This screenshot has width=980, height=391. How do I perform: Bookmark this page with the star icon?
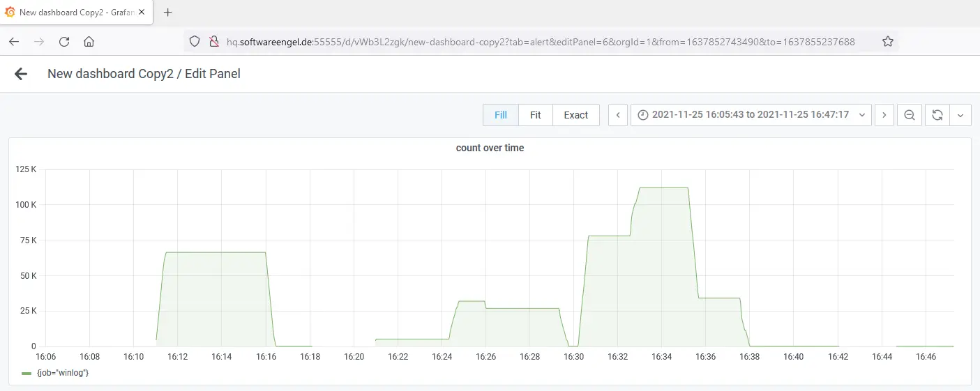click(887, 42)
